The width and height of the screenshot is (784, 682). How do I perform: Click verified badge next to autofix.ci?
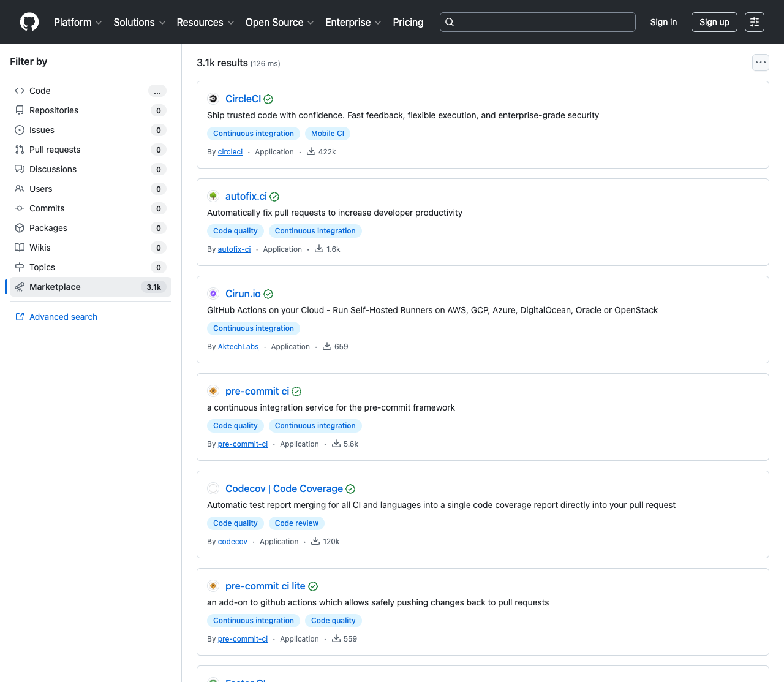coord(274,197)
